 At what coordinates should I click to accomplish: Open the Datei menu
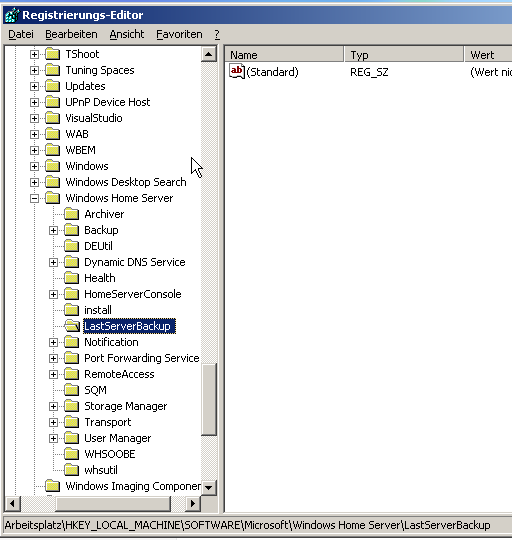tap(21, 34)
